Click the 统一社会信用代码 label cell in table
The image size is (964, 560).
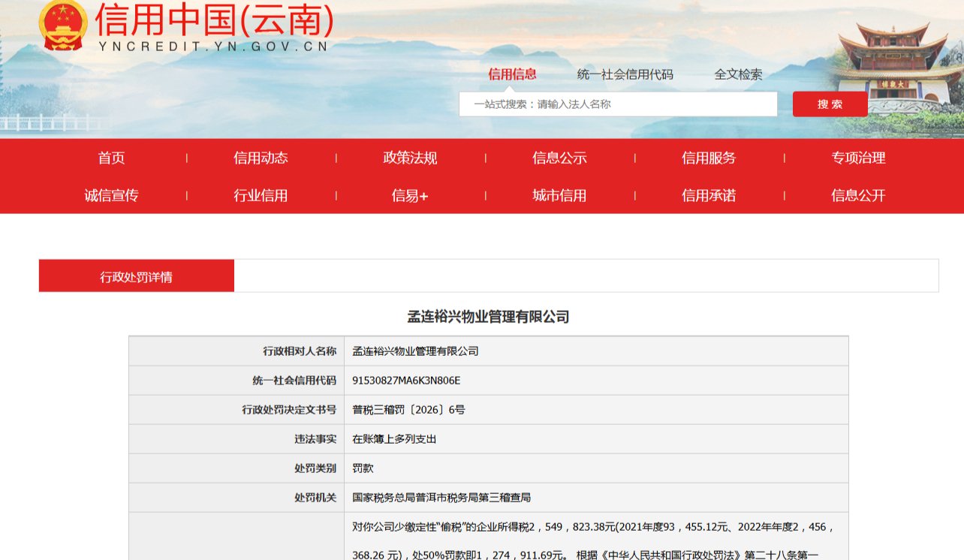pos(236,381)
